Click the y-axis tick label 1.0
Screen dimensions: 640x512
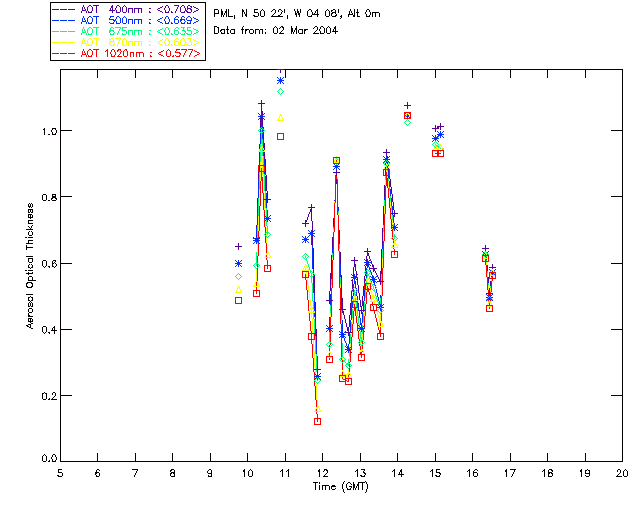[49, 131]
